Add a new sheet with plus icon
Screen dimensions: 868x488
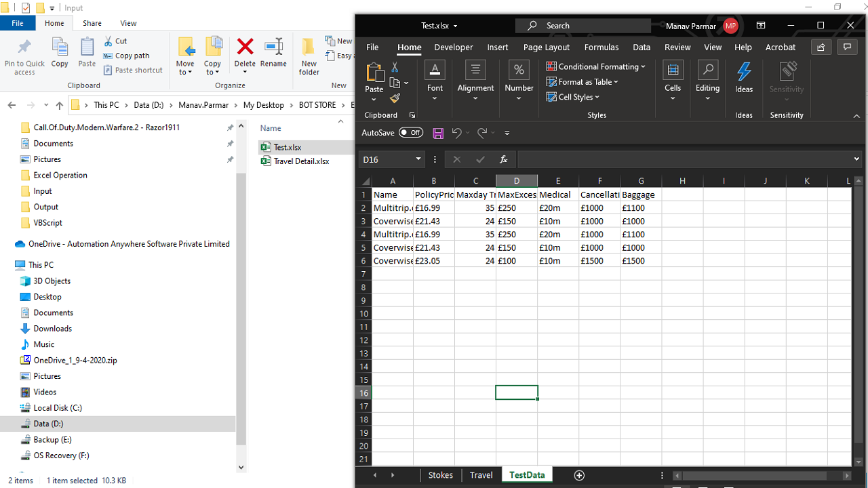point(579,475)
